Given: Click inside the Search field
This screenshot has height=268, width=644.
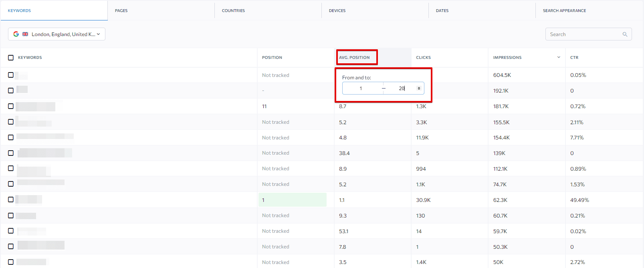Looking at the screenshot, I should tap(588, 34).
